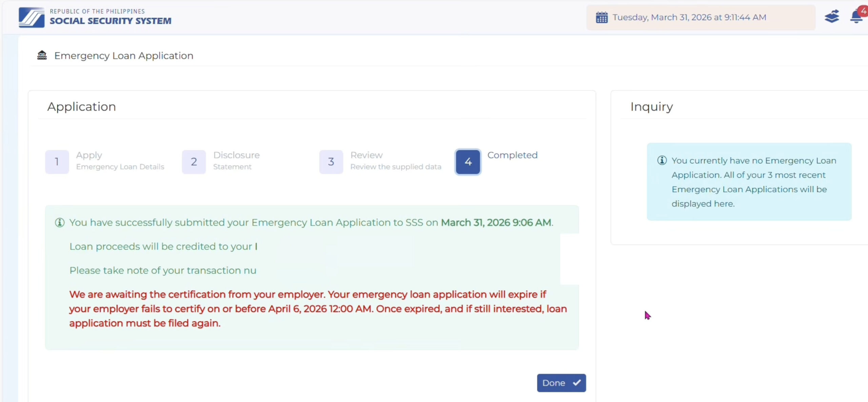Click 'Review the supplied data' subtitle
Viewport: 868px width, 402px height.
[396, 167]
